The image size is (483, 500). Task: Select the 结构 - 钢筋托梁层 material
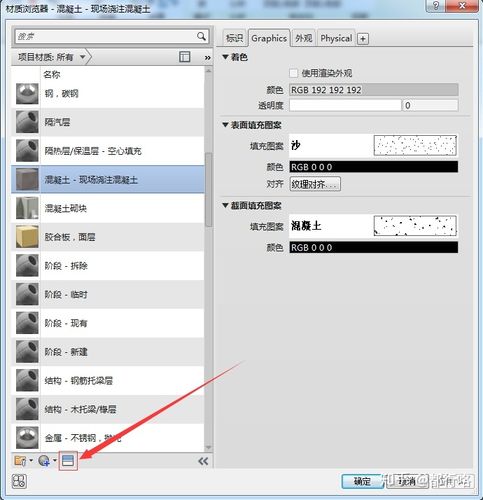coord(108,380)
